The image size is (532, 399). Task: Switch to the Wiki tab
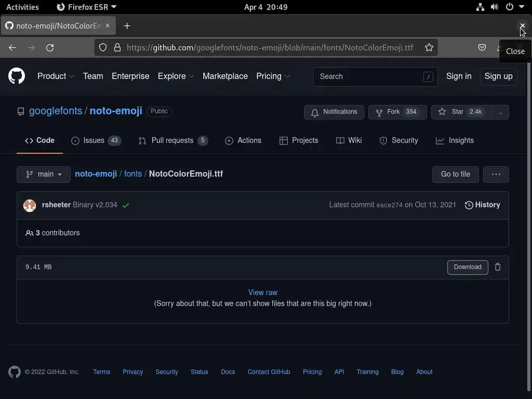click(x=349, y=140)
